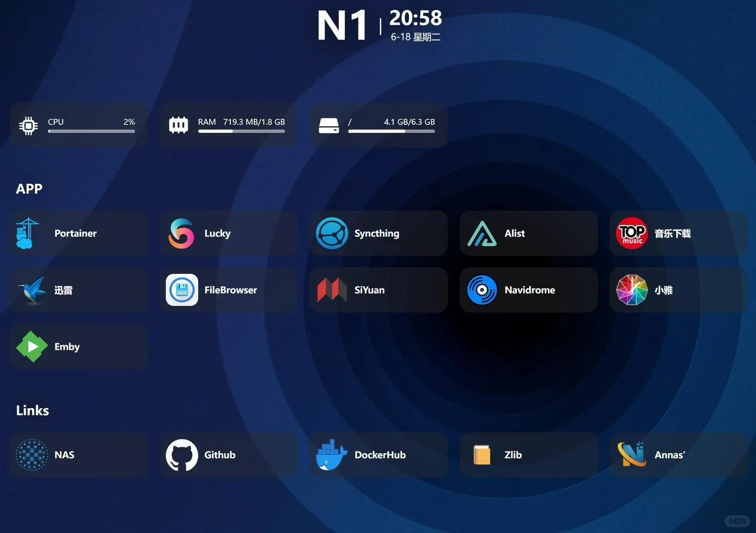This screenshot has width=756, height=533.
Task: Click the Alist triangle logo
Action: 482,233
